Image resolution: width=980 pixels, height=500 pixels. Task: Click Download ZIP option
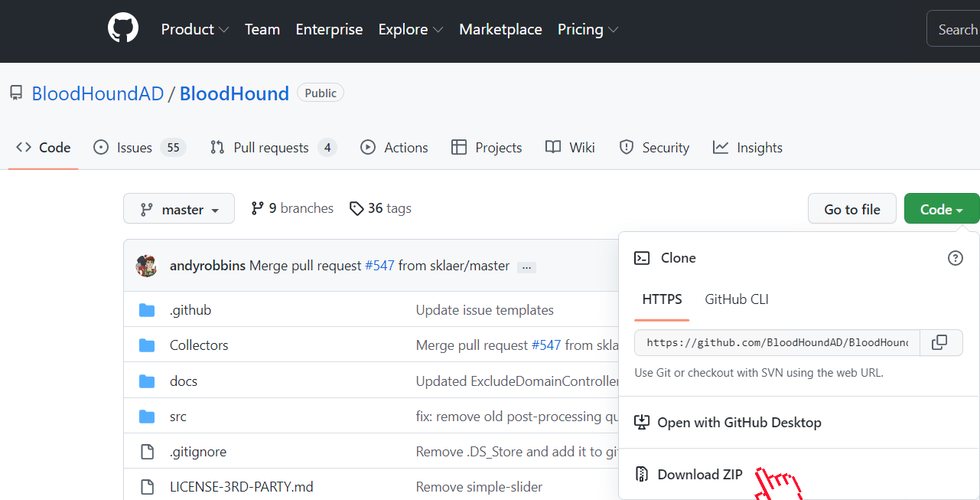click(x=799, y=475)
